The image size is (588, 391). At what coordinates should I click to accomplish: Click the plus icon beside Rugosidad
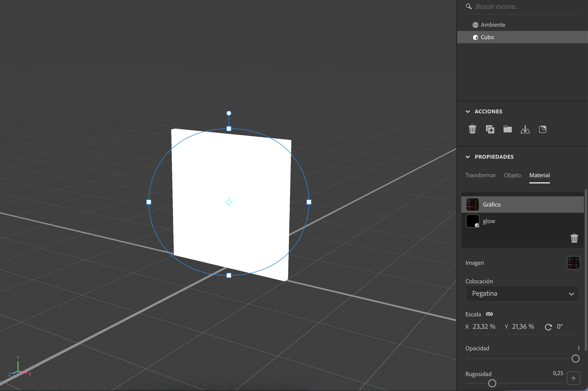coord(573,378)
